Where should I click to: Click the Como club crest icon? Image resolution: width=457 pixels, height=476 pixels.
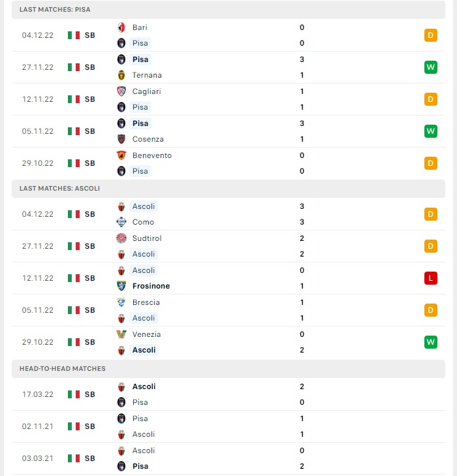121,222
